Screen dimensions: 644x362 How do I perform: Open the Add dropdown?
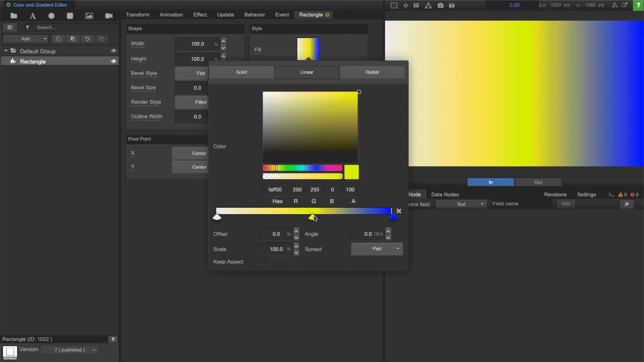(25, 39)
